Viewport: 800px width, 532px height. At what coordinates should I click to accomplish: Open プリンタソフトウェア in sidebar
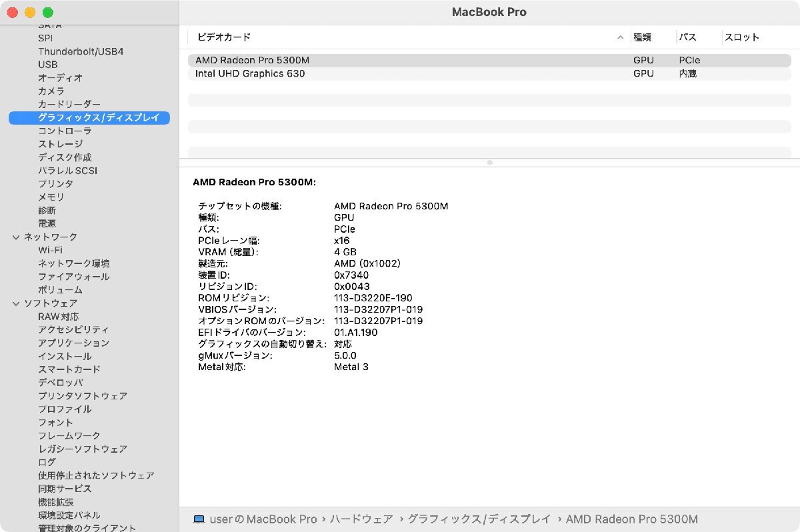click(x=83, y=395)
